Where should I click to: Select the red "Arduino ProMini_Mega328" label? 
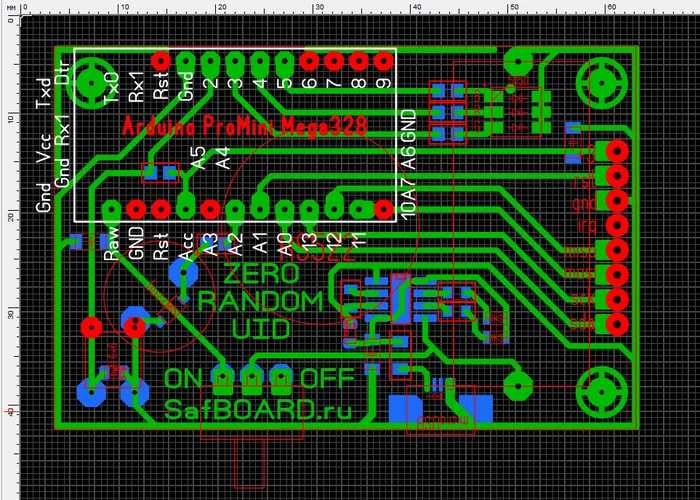point(245,126)
